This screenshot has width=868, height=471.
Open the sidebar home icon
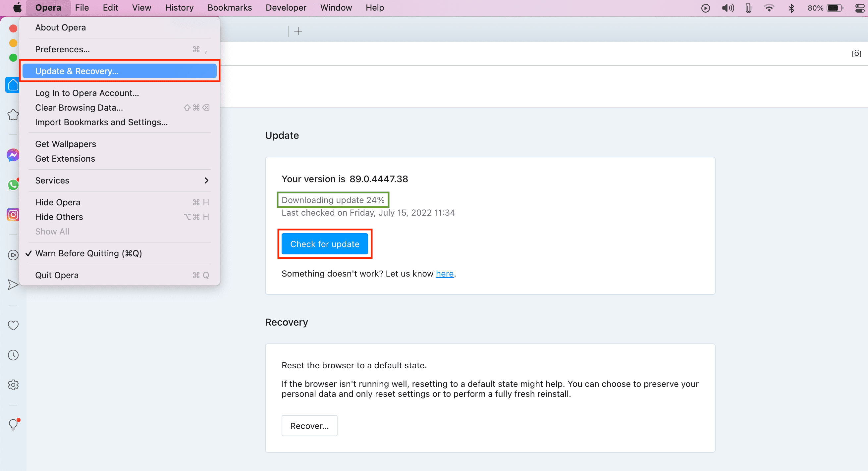point(13,85)
